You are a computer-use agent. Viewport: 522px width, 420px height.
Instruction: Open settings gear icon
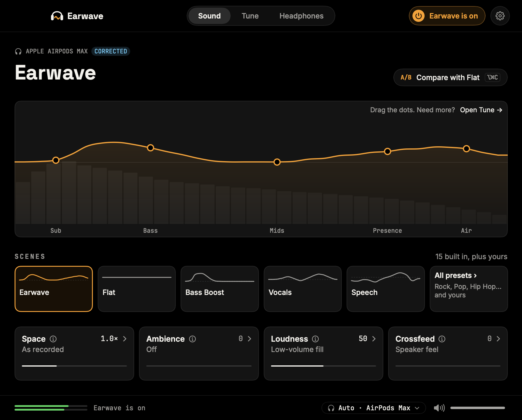tap(500, 16)
